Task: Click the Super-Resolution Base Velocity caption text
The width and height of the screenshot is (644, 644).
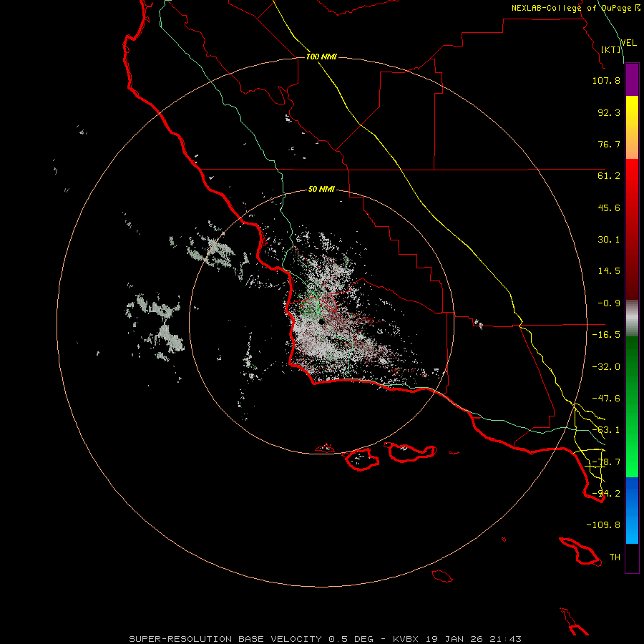Action: click(326, 639)
